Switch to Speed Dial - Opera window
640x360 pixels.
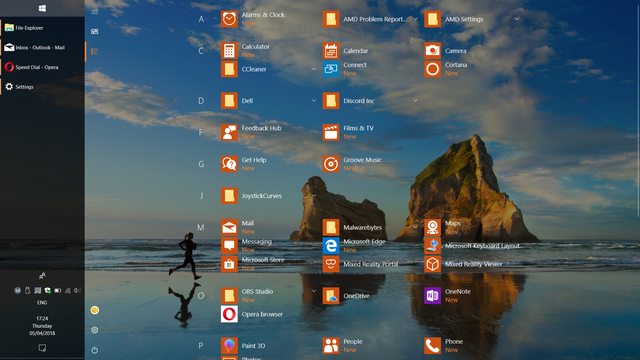[x=42, y=67]
